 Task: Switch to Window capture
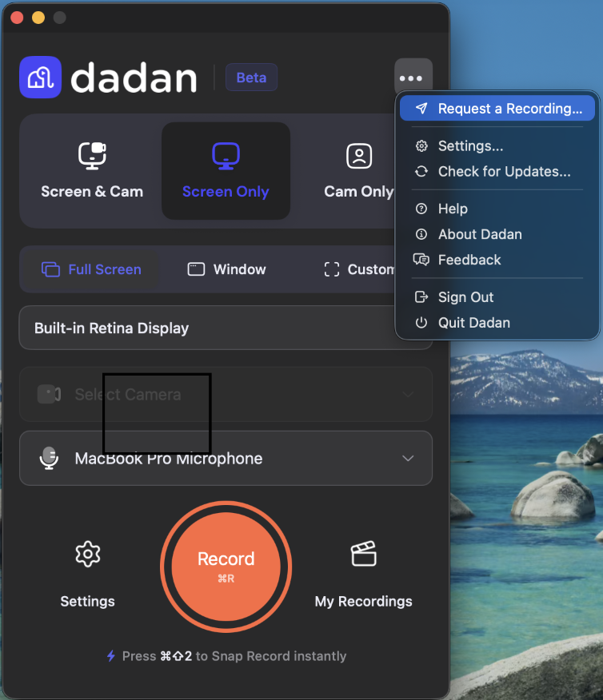[226, 269]
